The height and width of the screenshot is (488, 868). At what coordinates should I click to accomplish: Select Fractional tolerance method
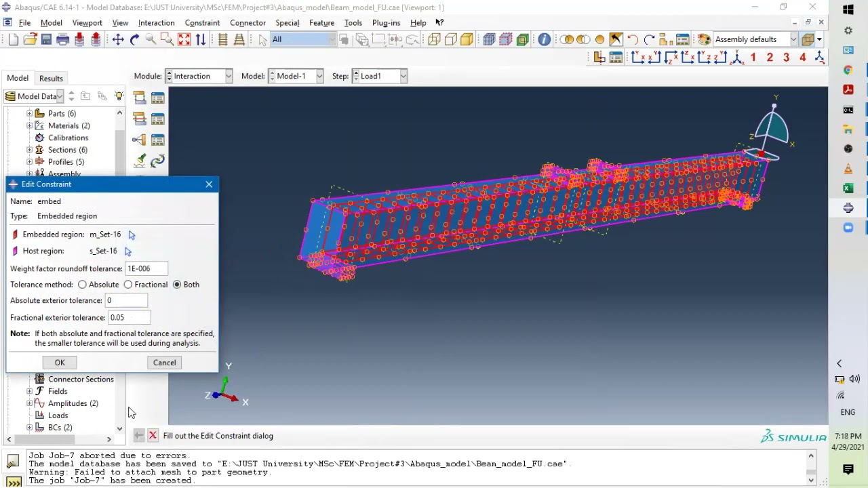[128, 285]
